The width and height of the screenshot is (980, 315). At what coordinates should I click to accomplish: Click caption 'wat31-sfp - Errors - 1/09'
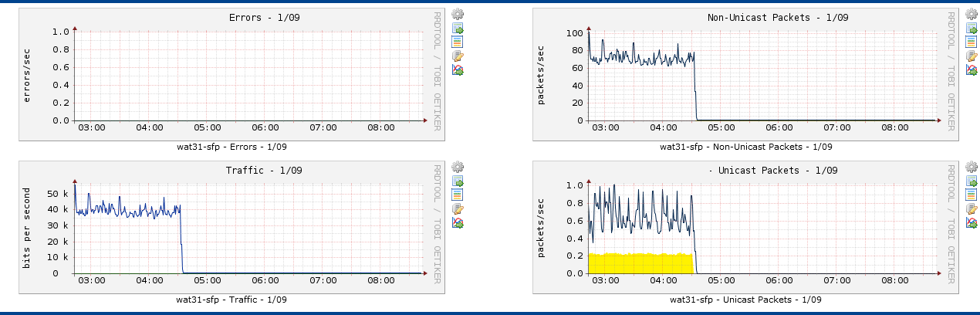(231, 147)
